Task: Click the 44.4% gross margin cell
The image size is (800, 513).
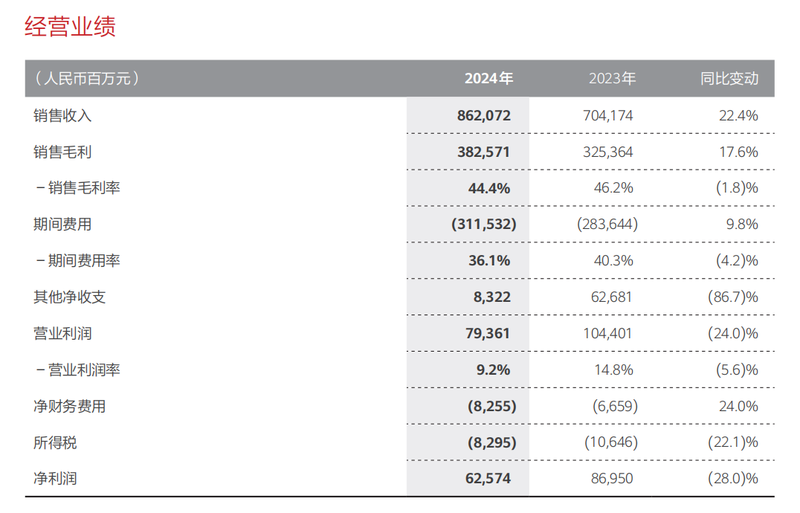Action: [x=489, y=188]
